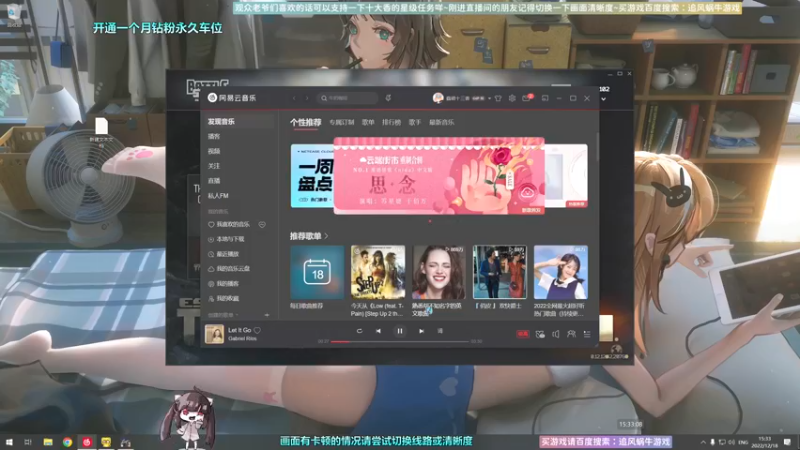Skip to the next track
The height and width of the screenshot is (450, 800).
coord(421,331)
